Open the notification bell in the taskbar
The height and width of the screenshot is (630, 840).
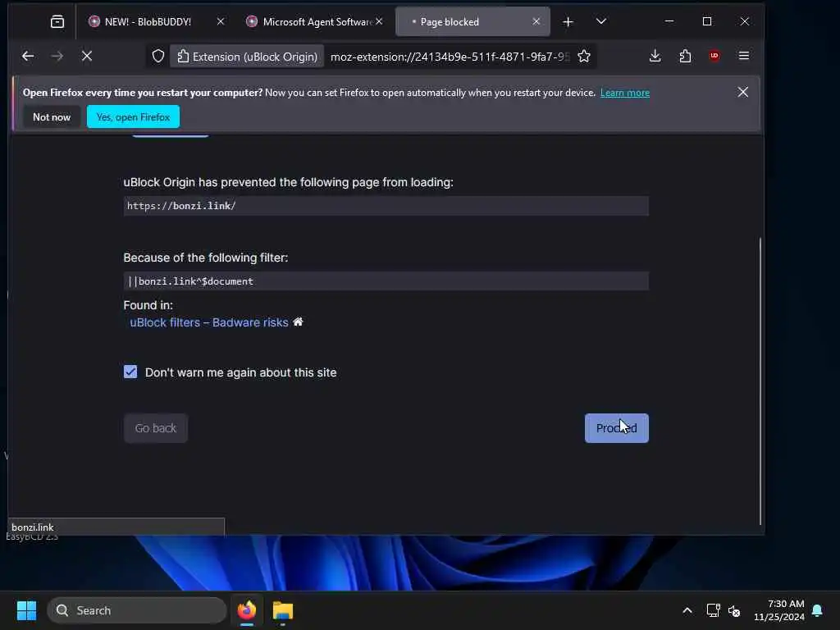tap(817, 610)
